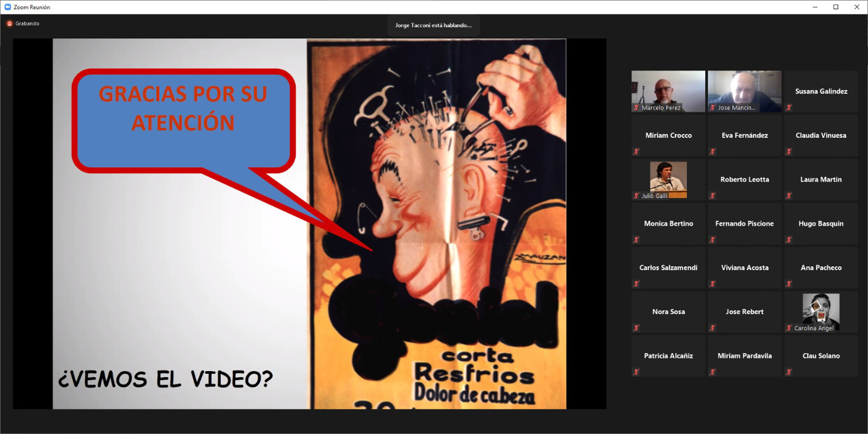Click muted mic icon on Monica Bertino tile

(636, 240)
